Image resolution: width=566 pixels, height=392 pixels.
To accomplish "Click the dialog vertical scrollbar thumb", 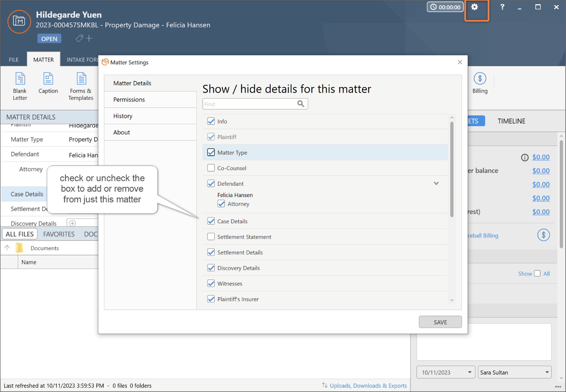I will click(x=452, y=169).
